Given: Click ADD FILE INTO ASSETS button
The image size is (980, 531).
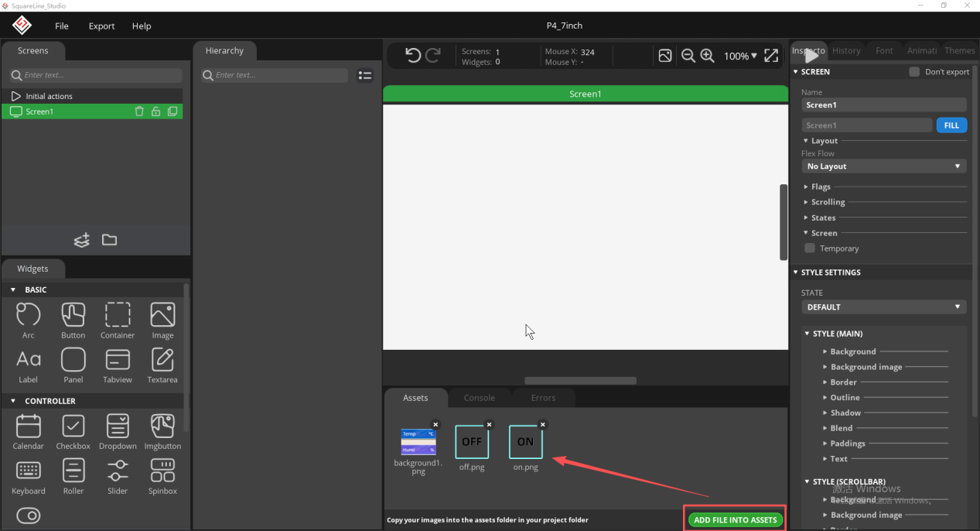Looking at the screenshot, I should click(x=735, y=519).
